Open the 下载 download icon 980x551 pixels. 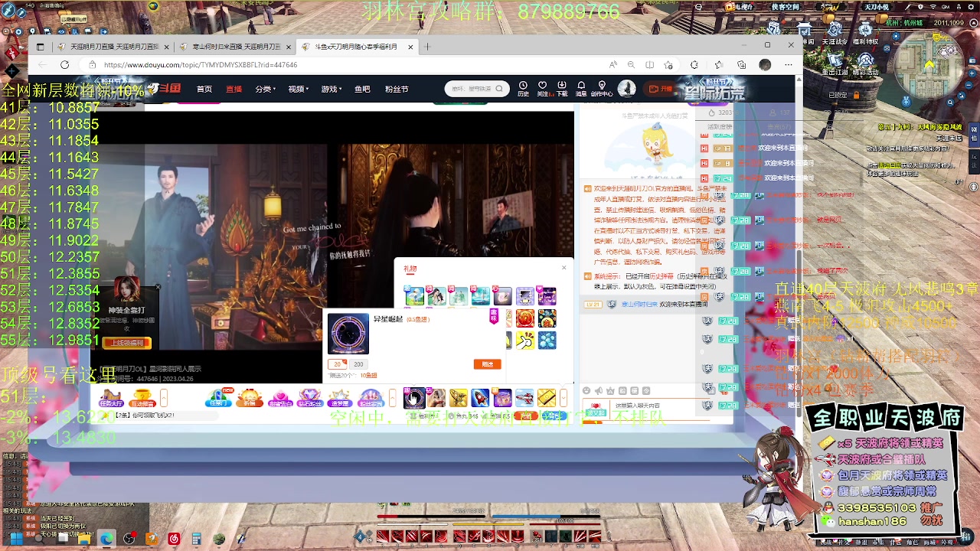click(x=562, y=89)
